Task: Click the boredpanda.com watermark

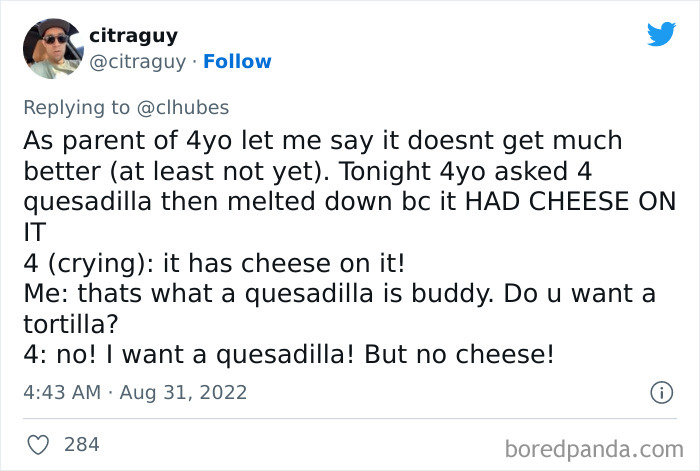Action: coord(594,449)
